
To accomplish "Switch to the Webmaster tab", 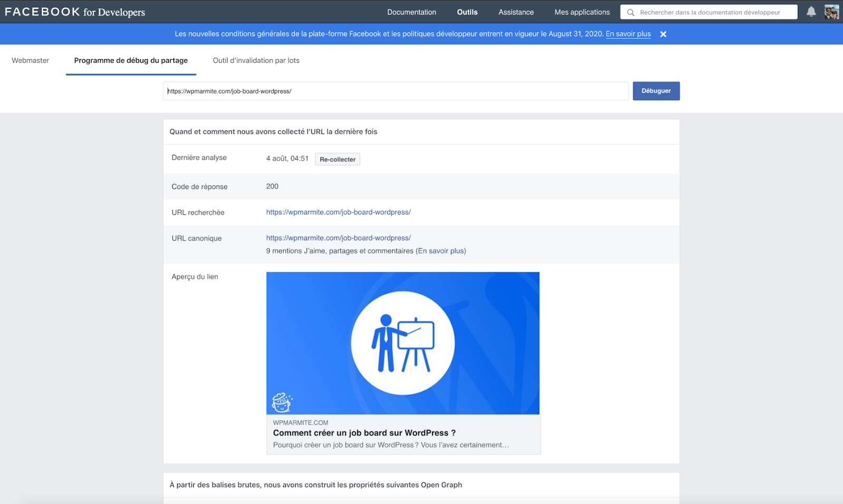I will [x=31, y=61].
